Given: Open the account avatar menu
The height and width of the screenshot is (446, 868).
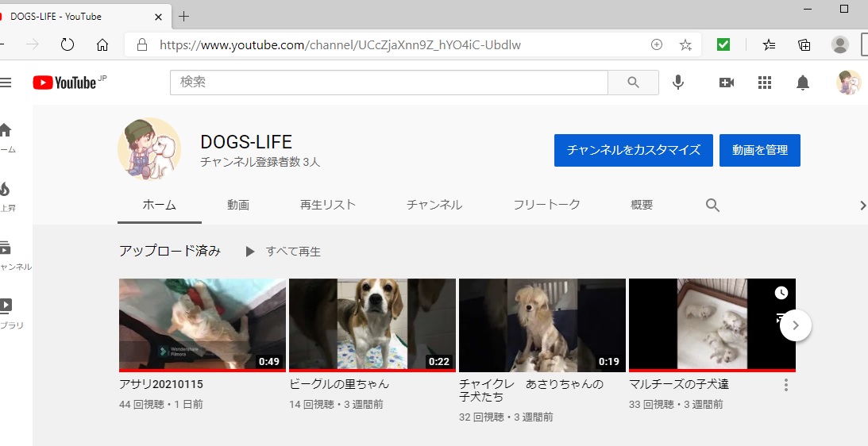Looking at the screenshot, I should 847,83.
